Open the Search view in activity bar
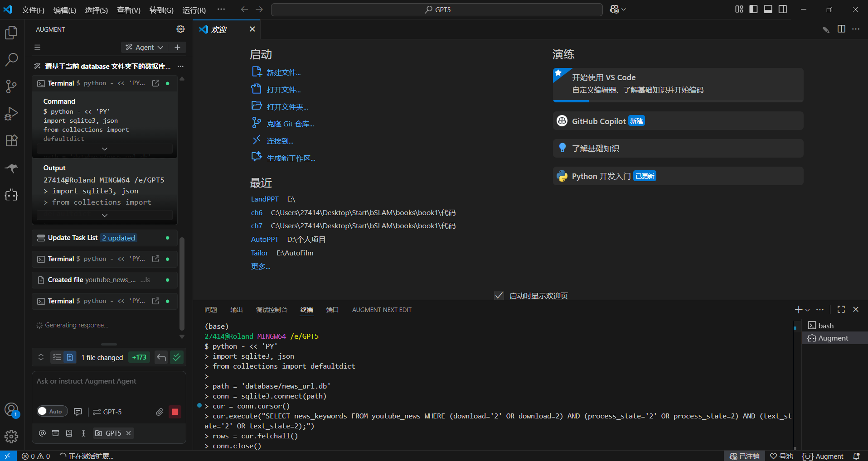This screenshot has width=868, height=461. click(x=11, y=59)
